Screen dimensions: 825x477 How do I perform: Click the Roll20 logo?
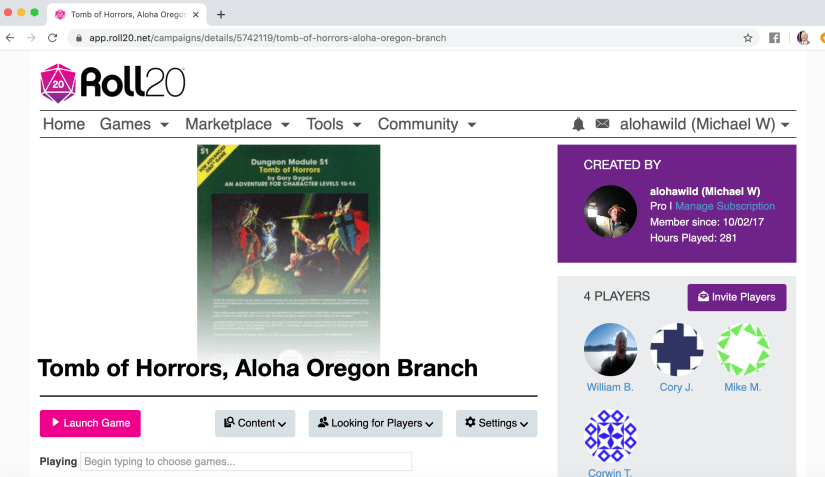pyautogui.click(x=112, y=84)
